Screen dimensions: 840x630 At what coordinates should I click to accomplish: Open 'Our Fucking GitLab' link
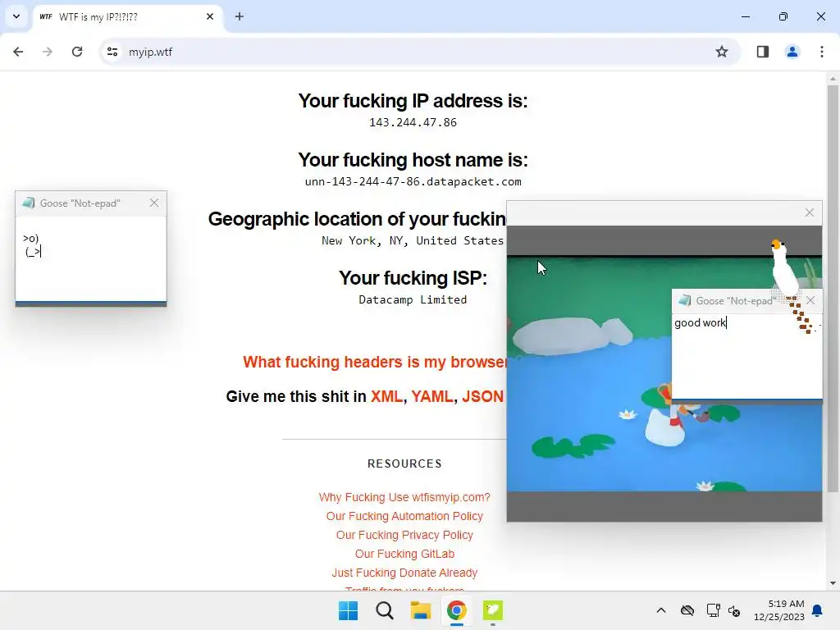pyautogui.click(x=404, y=554)
